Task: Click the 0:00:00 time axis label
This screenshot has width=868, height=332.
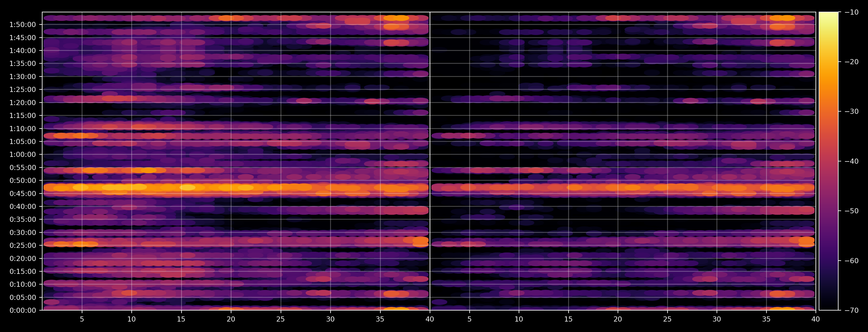Action: click(23, 310)
